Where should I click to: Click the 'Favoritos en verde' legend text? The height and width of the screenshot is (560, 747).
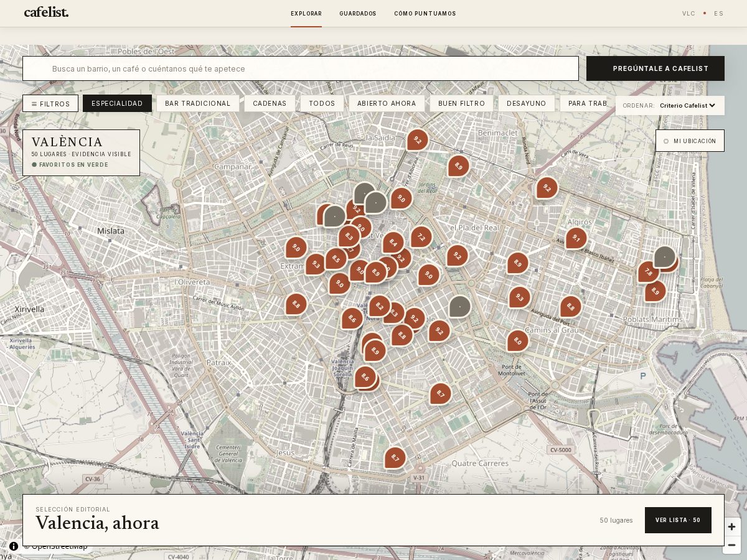tap(73, 165)
